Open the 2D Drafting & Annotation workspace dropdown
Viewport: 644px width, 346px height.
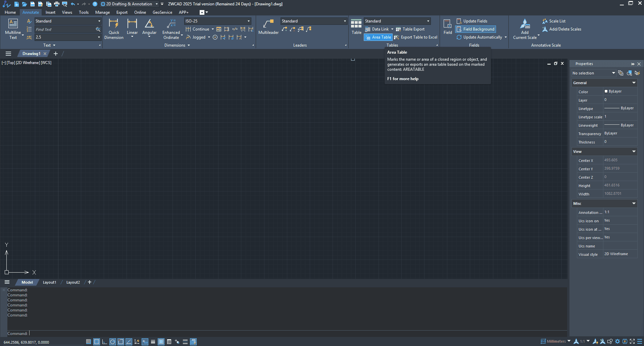[x=130, y=4]
